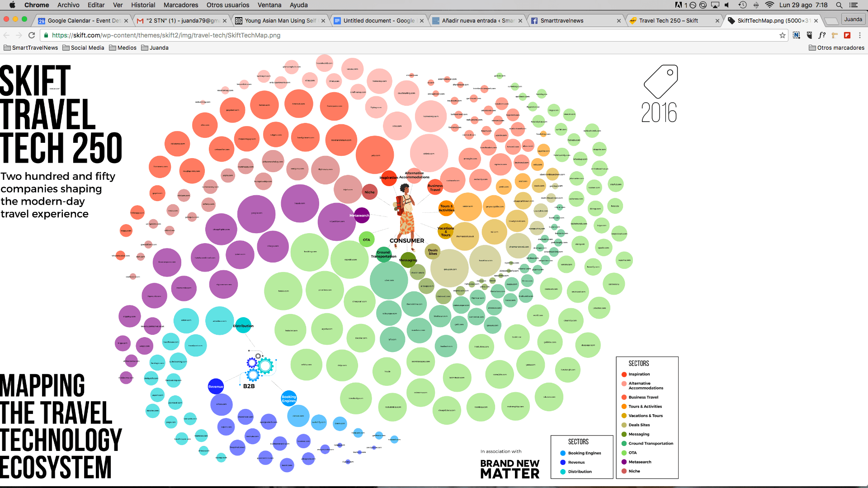Open the Chrome application menu
Image resolution: width=868 pixels, height=488 pixels.
37,5
